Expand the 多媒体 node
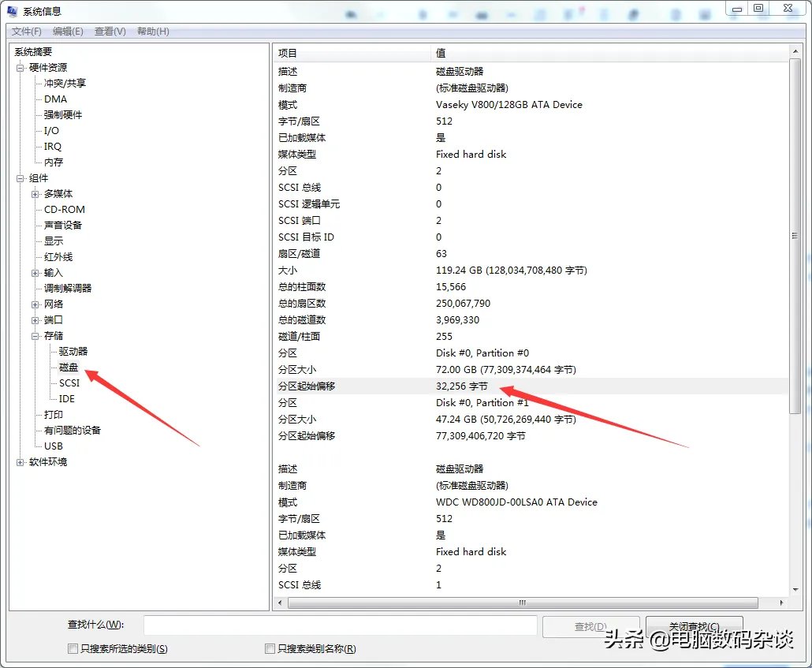The width and height of the screenshot is (812, 668). pyautogui.click(x=35, y=193)
